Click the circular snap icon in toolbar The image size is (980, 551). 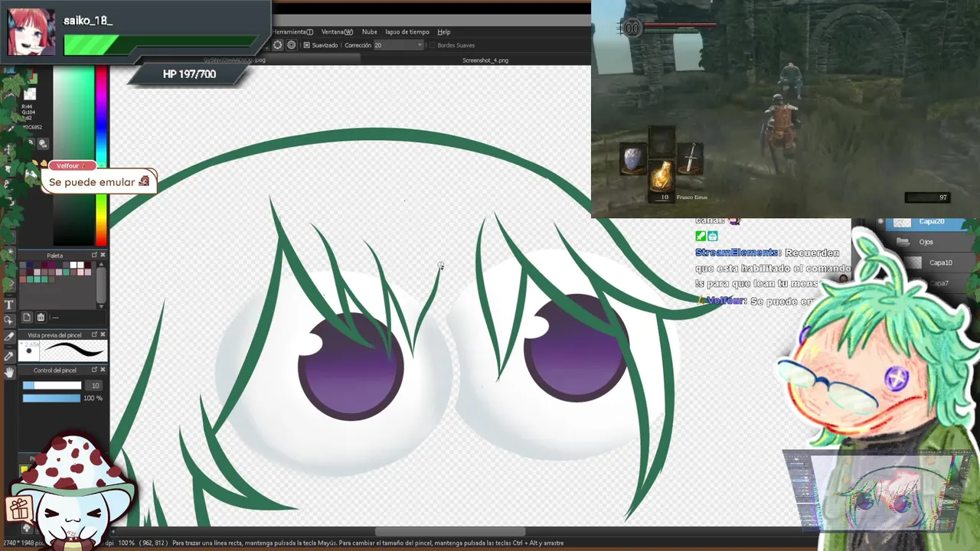[x=278, y=45]
